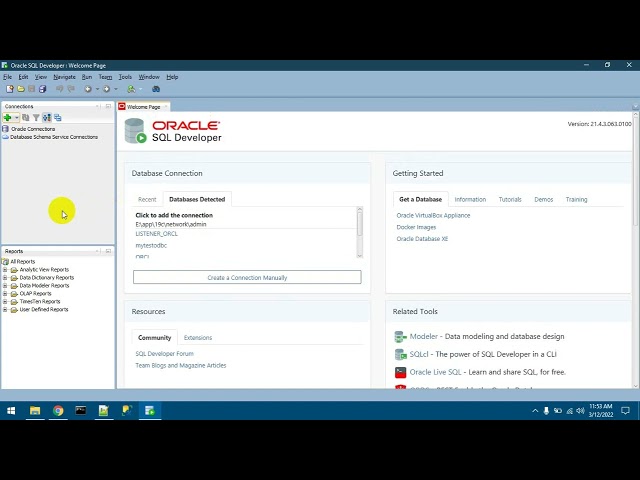640x480 pixels.
Task: Open the Docker Images link
Action: pyautogui.click(x=416, y=227)
